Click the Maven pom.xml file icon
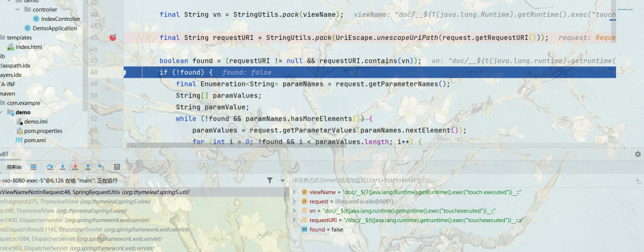The image size is (644, 252). coord(19,140)
